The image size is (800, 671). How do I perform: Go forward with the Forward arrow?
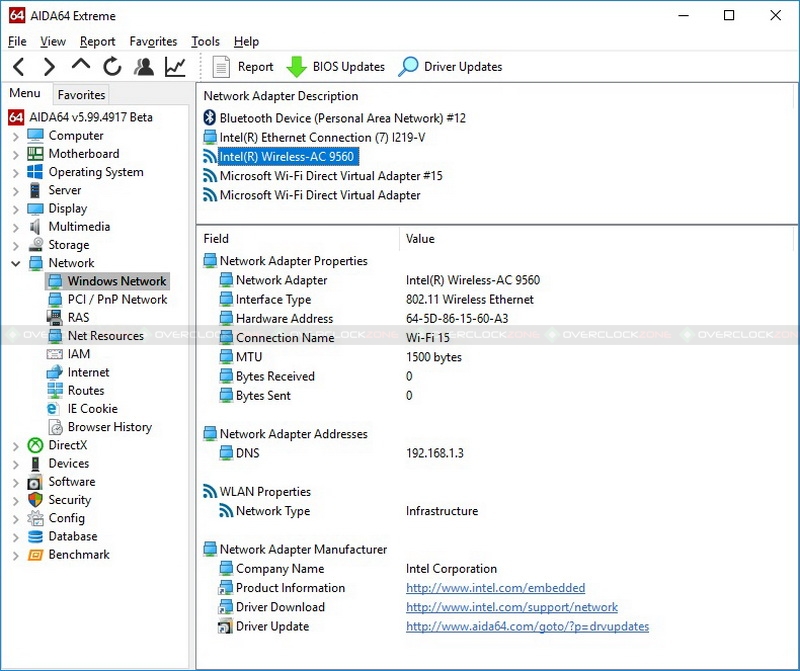49,67
